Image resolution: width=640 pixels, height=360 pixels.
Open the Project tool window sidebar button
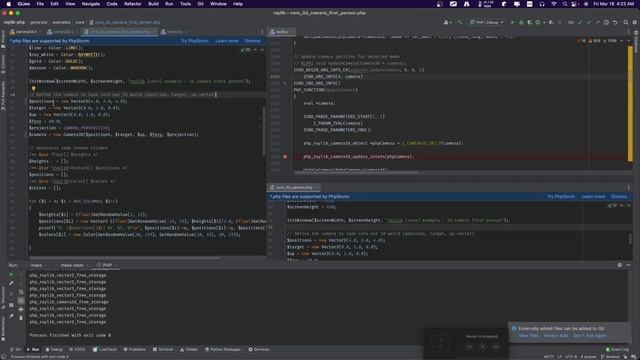tap(3, 39)
